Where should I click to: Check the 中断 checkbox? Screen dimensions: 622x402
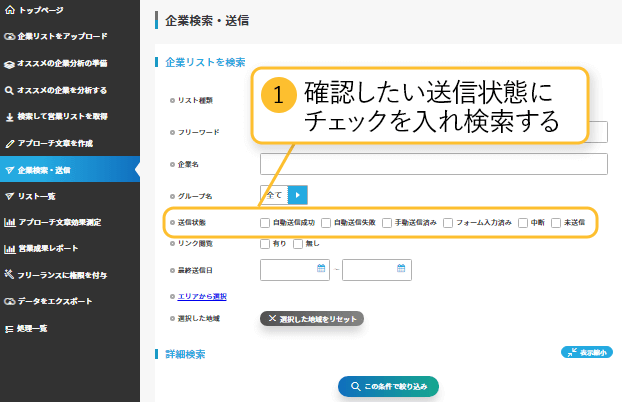tap(523, 223)
